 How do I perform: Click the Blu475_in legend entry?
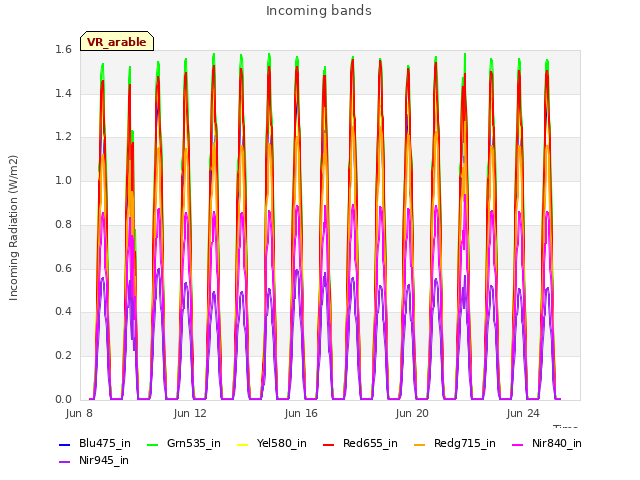pos(95,444)
